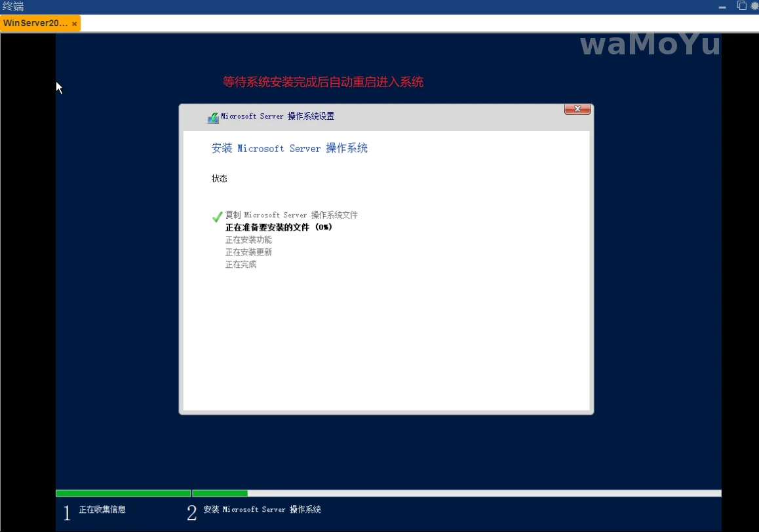This screenshot has width=759, height=532.
Task: Click the fully green first progress bar segment
Action: click(x=123, y=493)
